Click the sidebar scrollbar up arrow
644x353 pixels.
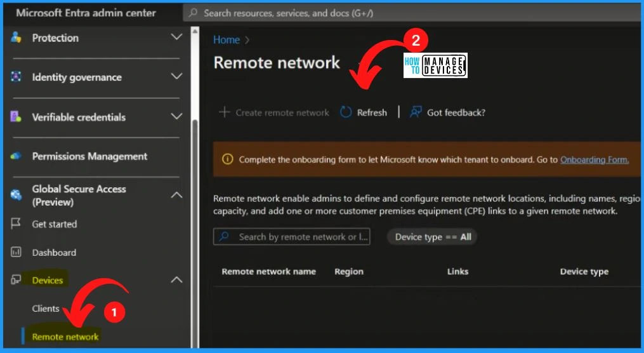point(195,31)
